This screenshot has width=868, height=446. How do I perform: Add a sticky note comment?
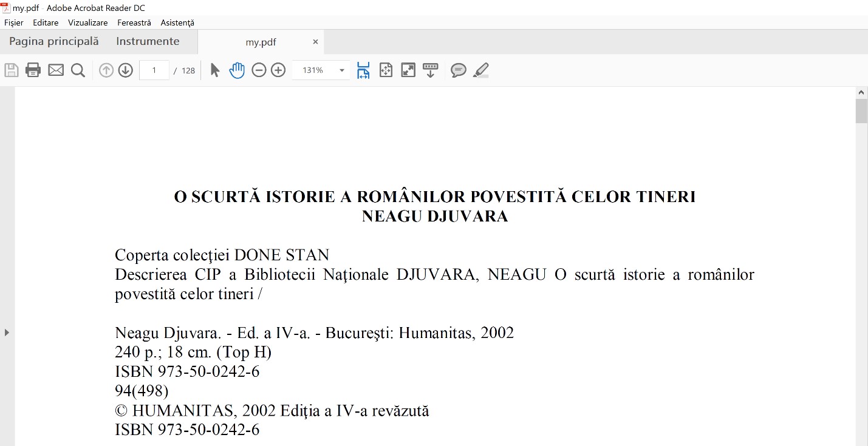[459, 70]
